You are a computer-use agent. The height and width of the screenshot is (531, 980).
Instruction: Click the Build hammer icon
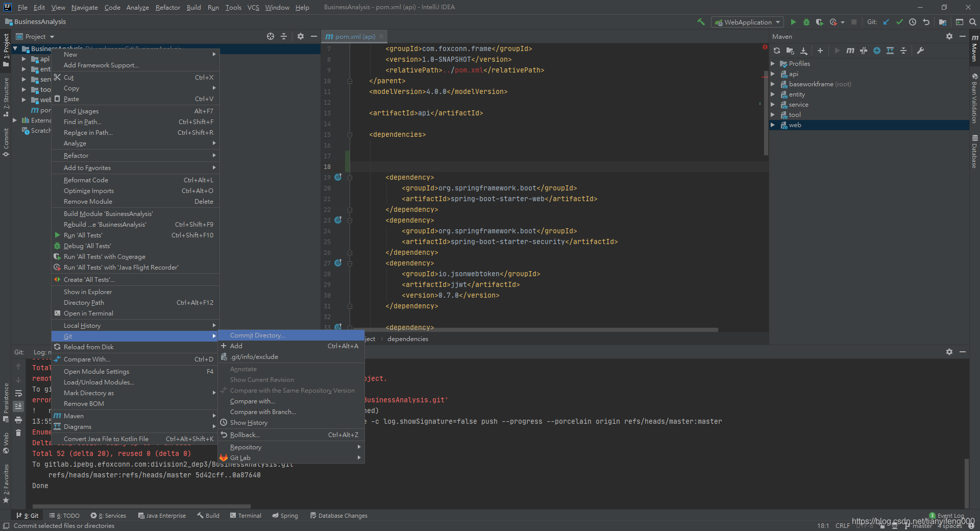point(701,22)
